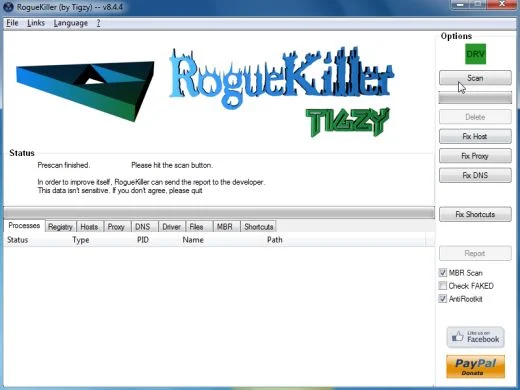This screenshot has width=520, height=390.
Task: Click the Fix DNS button
Action: [x=475, y=175]
